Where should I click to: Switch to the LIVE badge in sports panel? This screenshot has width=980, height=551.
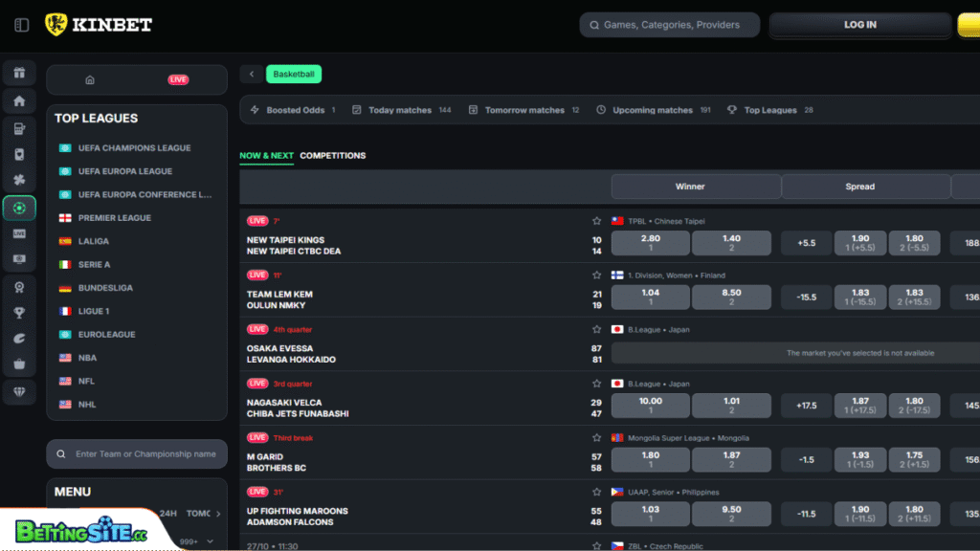(178, 80)
